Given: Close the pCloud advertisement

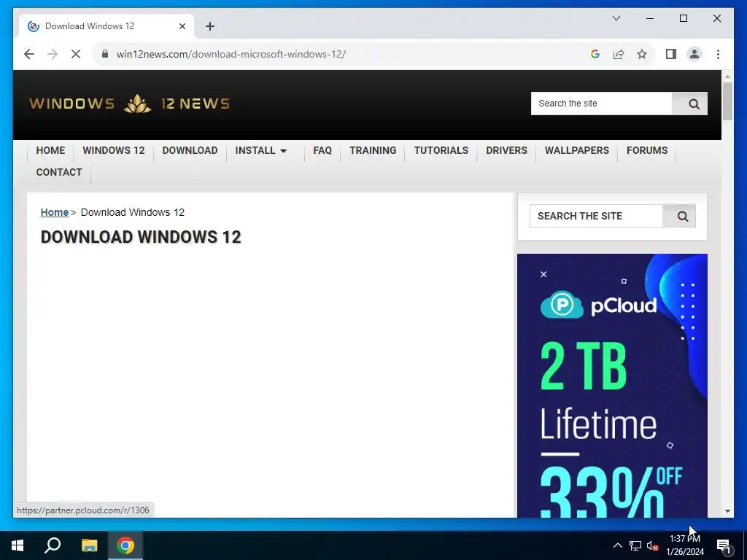Looking at the screenshot, I should pos(543,274).
